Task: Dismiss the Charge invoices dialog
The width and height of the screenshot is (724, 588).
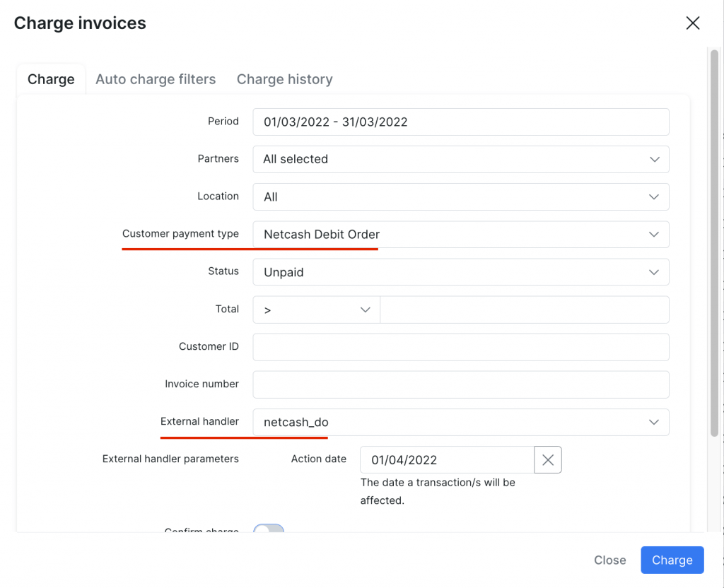Action: (691, 23)
